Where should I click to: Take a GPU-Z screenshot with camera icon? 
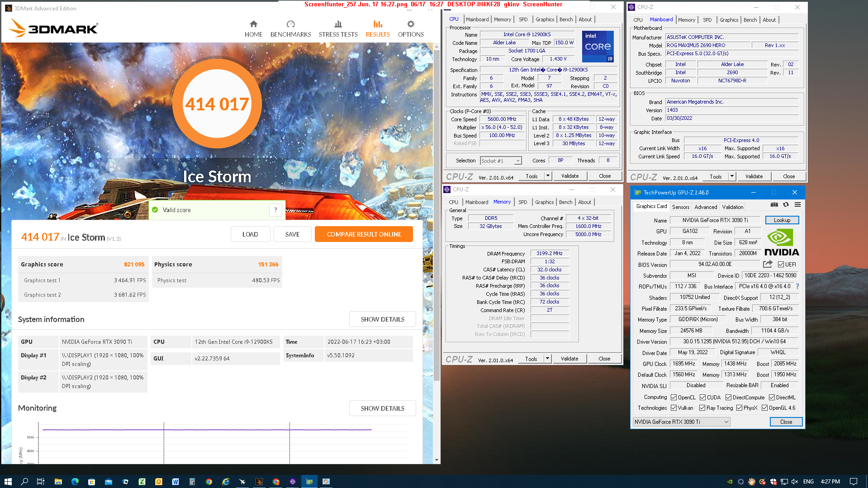point(774,205)
